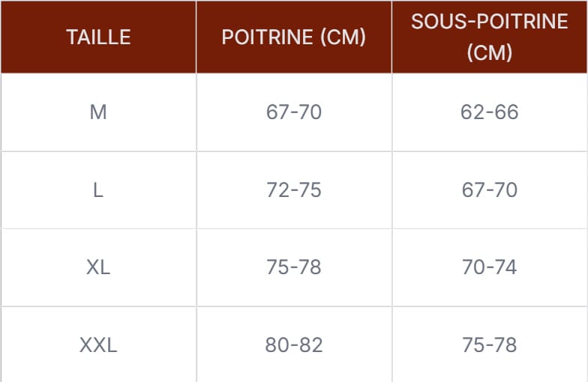
Task: Click the TAILLE column header
Action: [98, 37]
